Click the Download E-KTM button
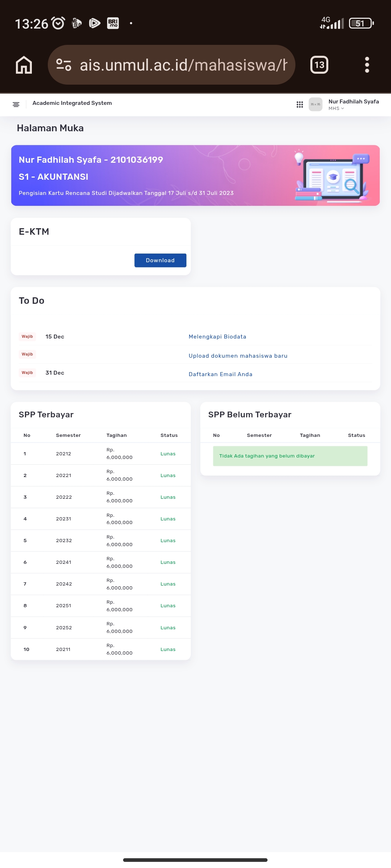The image size is (391, 868). pyautogui.click(x=160, y=260)
